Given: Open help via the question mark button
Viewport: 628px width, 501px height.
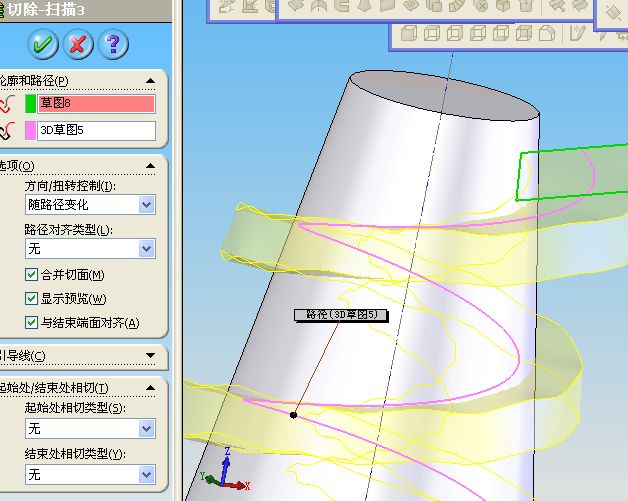Looking at the screenshot, I should [113, 44].
